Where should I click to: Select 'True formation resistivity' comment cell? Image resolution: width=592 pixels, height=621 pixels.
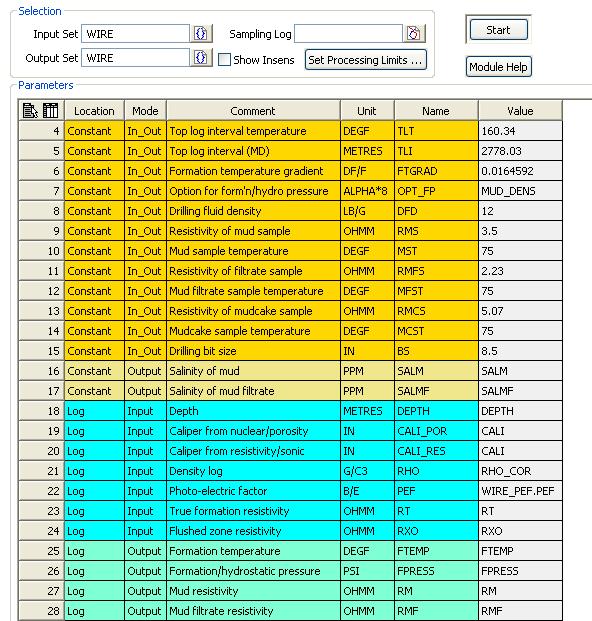pos(253,511)
